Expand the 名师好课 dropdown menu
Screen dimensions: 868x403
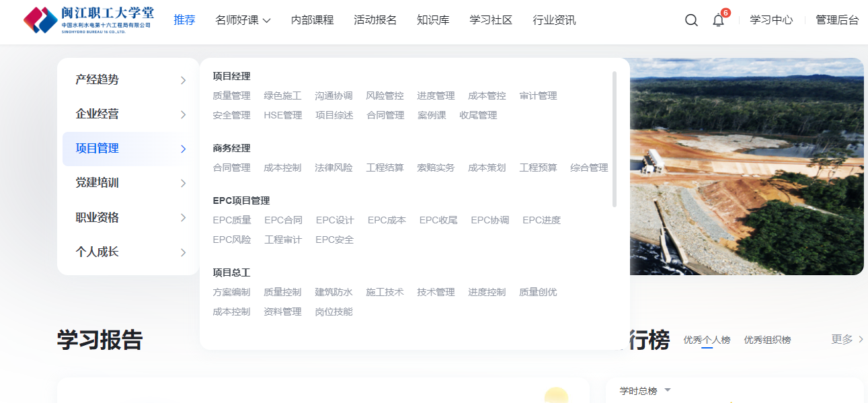tap(243, 20)
